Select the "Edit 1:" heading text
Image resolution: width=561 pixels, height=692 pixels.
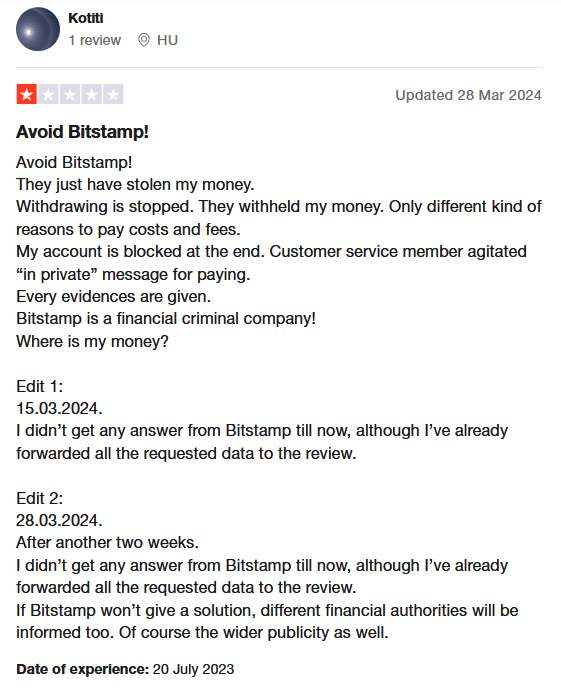pyautogui.click(x=40, y=386)
